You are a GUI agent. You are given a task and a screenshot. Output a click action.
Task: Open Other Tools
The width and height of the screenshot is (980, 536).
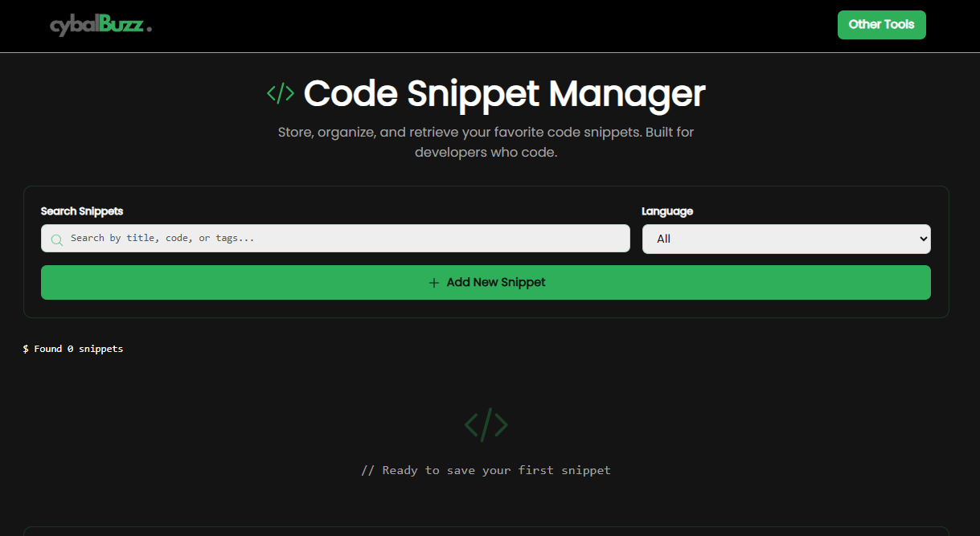tap(881, 25)
